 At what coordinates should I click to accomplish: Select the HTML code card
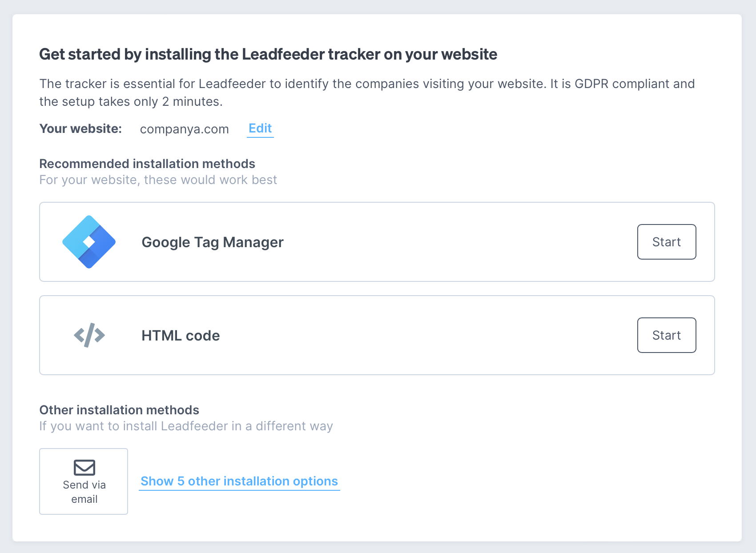pyautogui.click(x=377, y=335)
